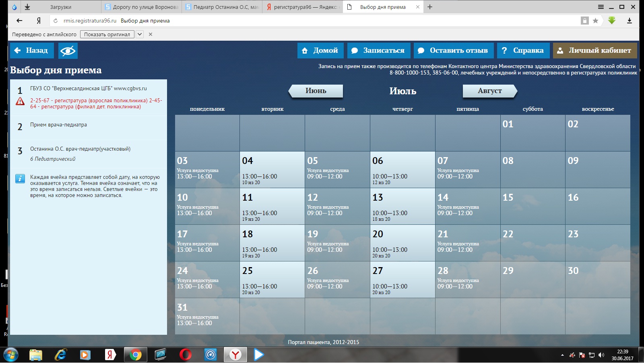Switch to the Загрузки tab

[x=61, y=7]
